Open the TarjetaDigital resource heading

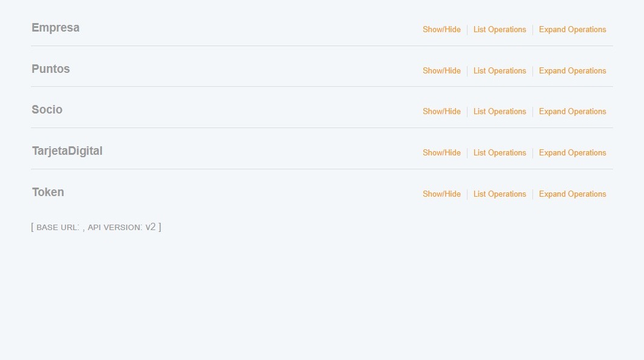67,151
